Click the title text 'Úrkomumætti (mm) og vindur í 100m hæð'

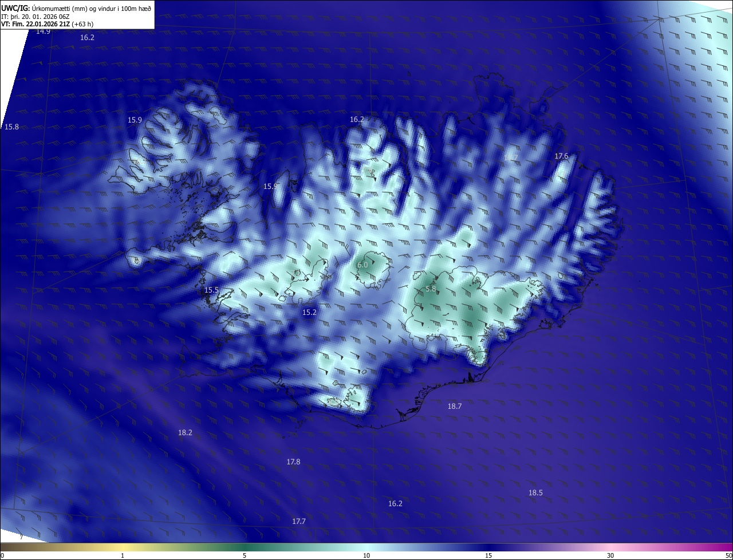92,8
